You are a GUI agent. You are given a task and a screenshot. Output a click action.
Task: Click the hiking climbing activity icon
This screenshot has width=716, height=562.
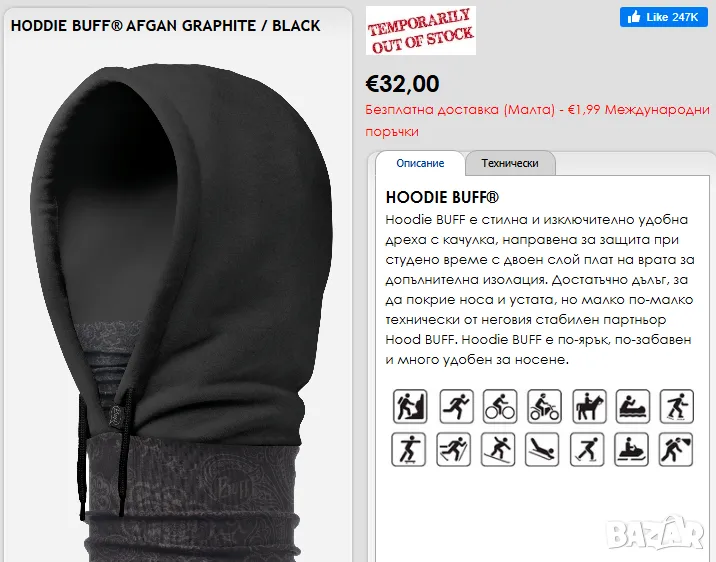(x=410, y=406)
